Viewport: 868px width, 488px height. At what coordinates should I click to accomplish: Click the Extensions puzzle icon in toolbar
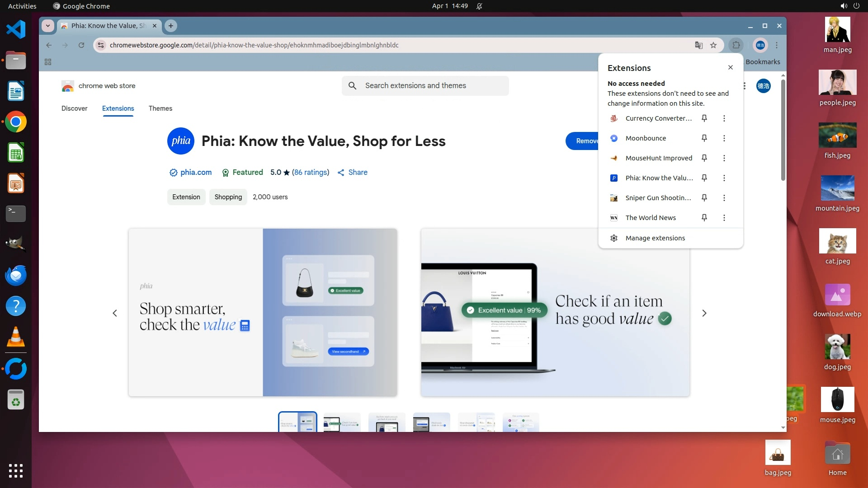click(x=736, y=45)
